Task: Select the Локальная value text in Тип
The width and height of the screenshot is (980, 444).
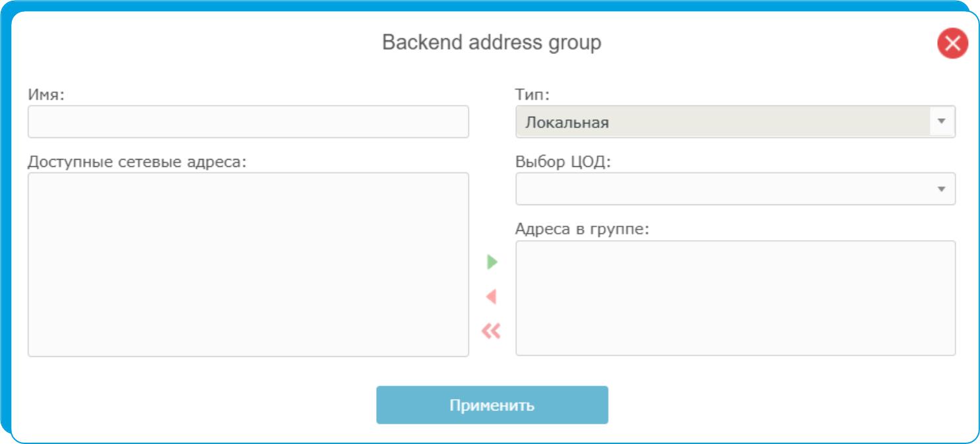Action: (567, 123)
